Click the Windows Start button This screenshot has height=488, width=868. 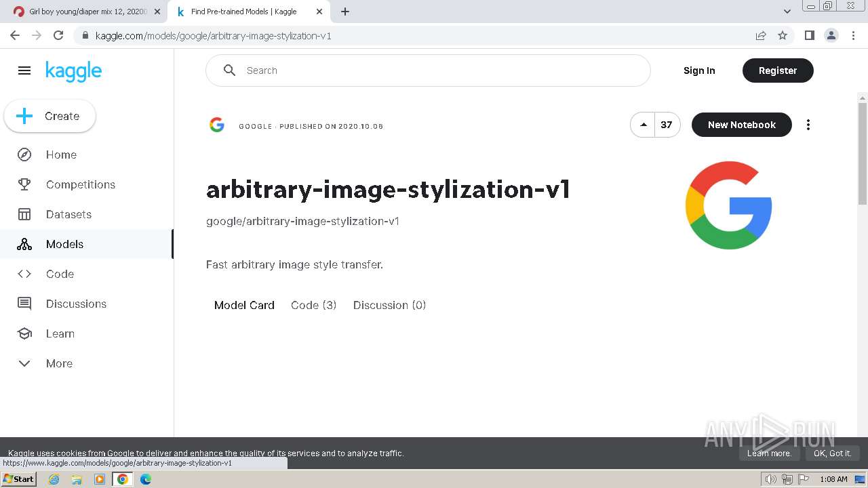tap(19, 479)
